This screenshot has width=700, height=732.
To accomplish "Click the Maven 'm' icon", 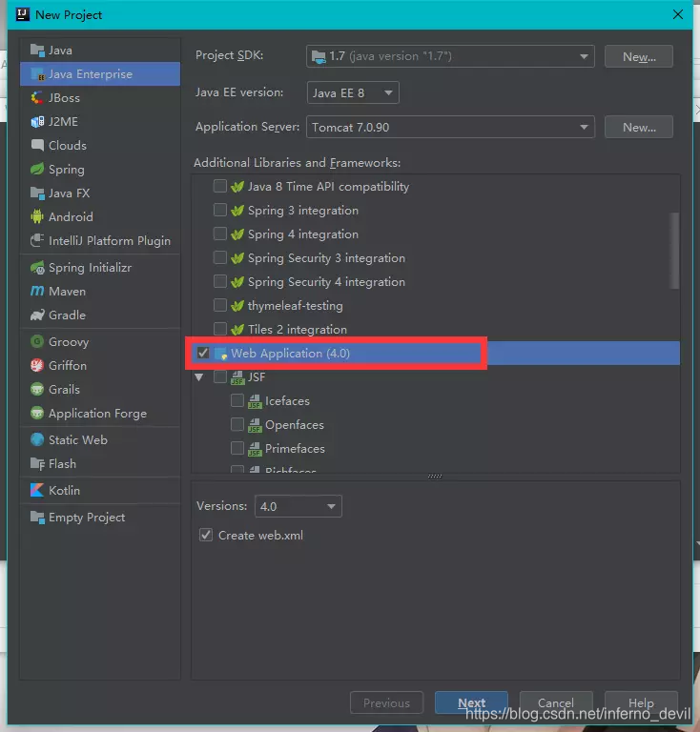I will click(x=37, y=292).
